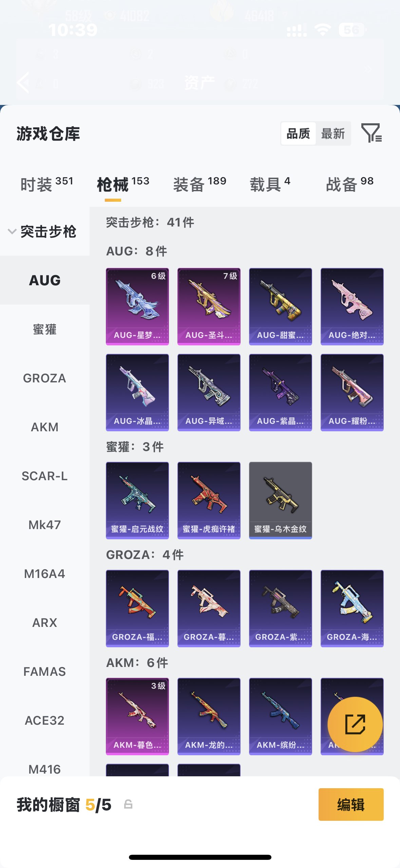
Task: Select SCAR-L in the weapon sidebar
Action: tap(45, 476)
